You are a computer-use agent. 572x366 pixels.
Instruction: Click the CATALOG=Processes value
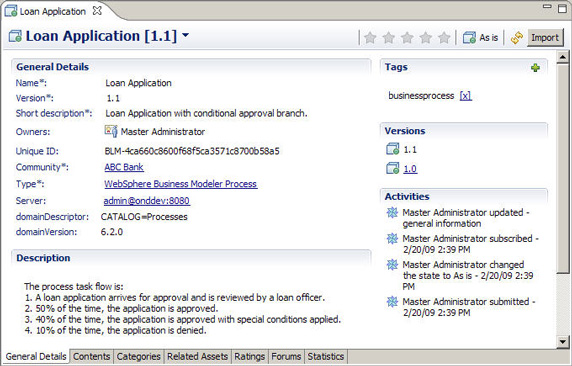[144, 217]
